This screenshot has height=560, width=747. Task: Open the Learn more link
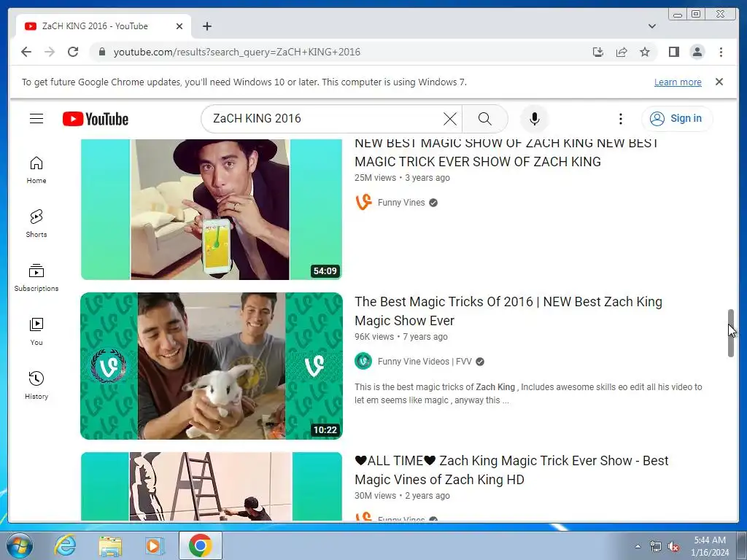tap(678, 82)
